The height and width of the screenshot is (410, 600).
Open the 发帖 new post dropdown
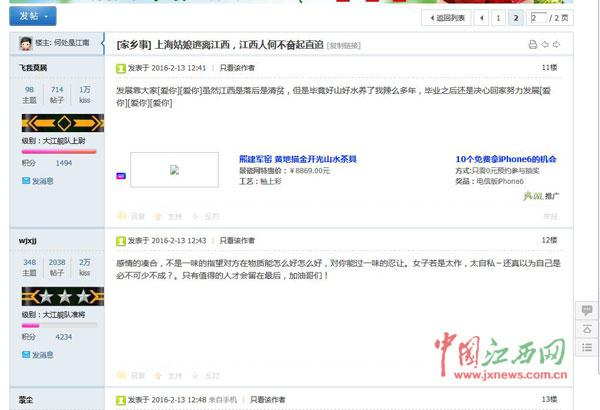(33, 16)
